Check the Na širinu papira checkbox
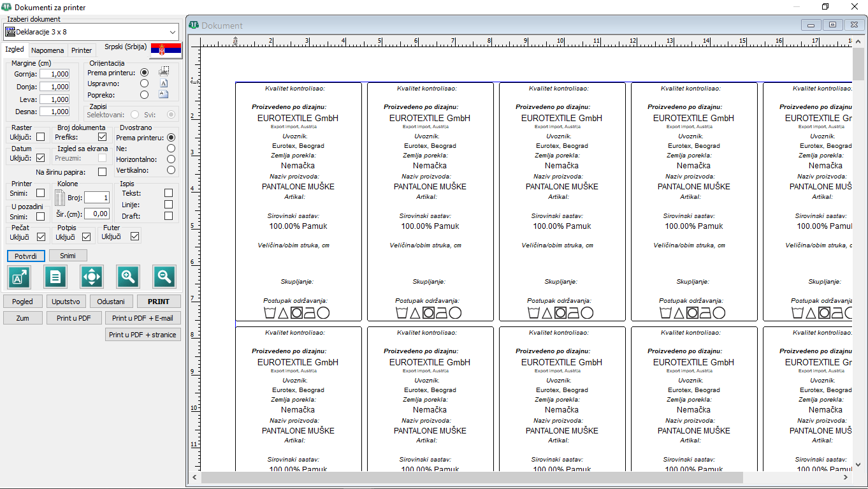Image resolution: width=868 pixels, height=489 pixels. click(102, 172)
